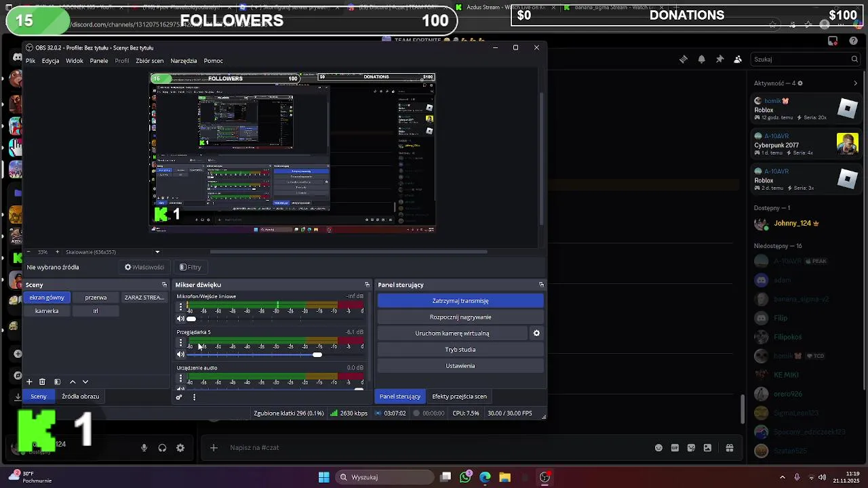Open Plik menu

tap(31, 61)
